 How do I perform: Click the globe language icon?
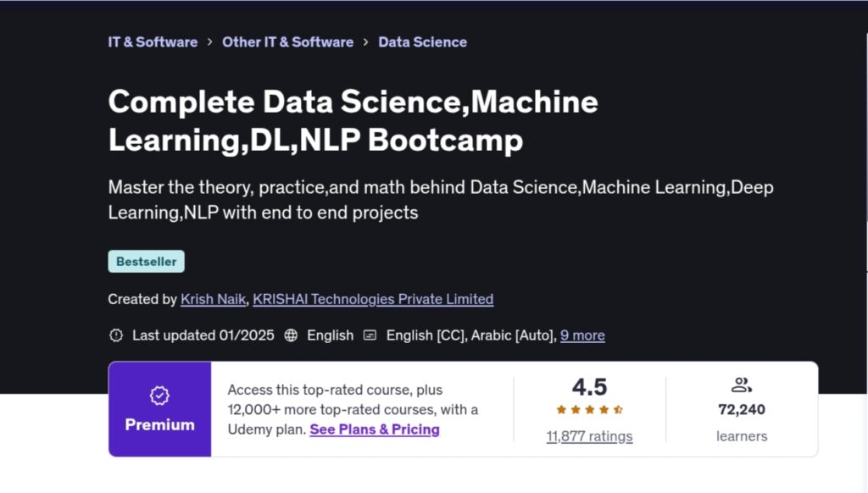(291, 335)
